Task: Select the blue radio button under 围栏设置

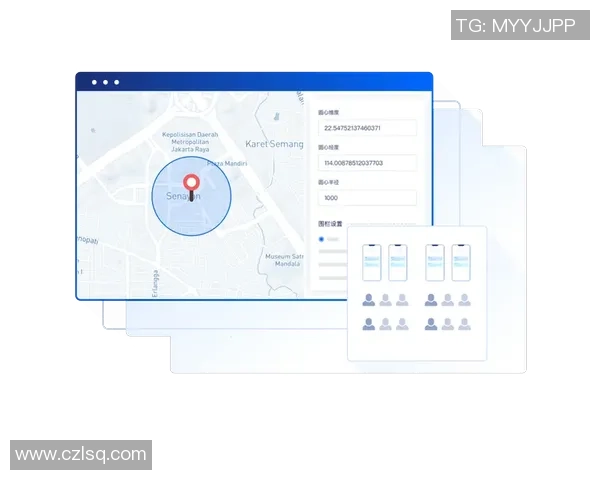Action: (x=321, y=239)
